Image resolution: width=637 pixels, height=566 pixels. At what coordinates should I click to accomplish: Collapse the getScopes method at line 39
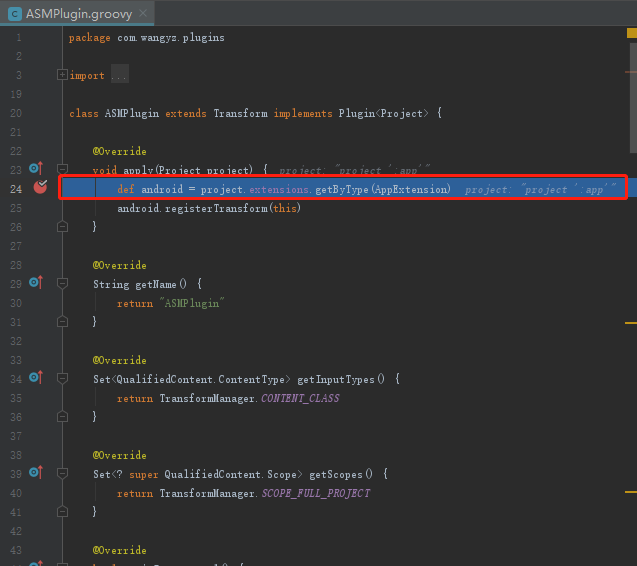[63, 473]
